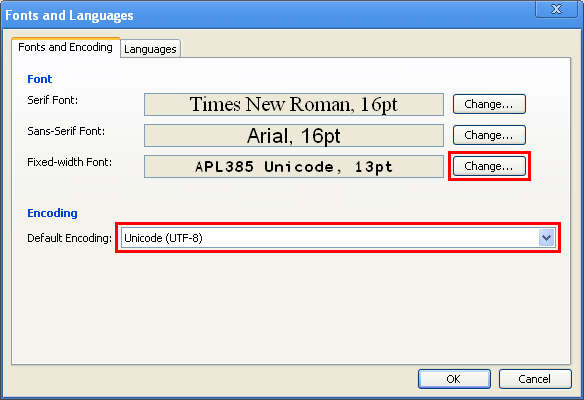The width and height of the screenshot is (584, 400).
Task: Click the APL385 Unicode, 13pt preview box
Action: (x=294, y=166)
